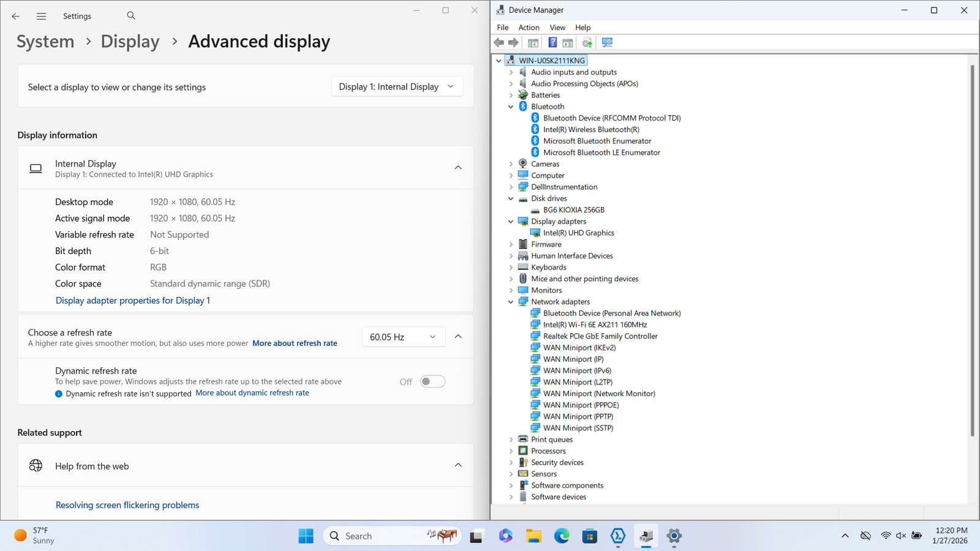Open Settings navigation hamburger menu
Screen dimensions: 980x551
point(41,16)
